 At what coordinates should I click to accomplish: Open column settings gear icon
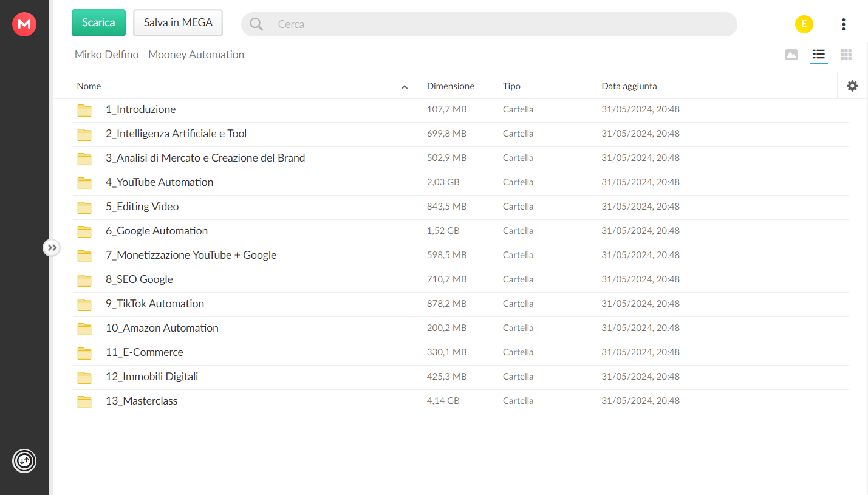[852, 86]
